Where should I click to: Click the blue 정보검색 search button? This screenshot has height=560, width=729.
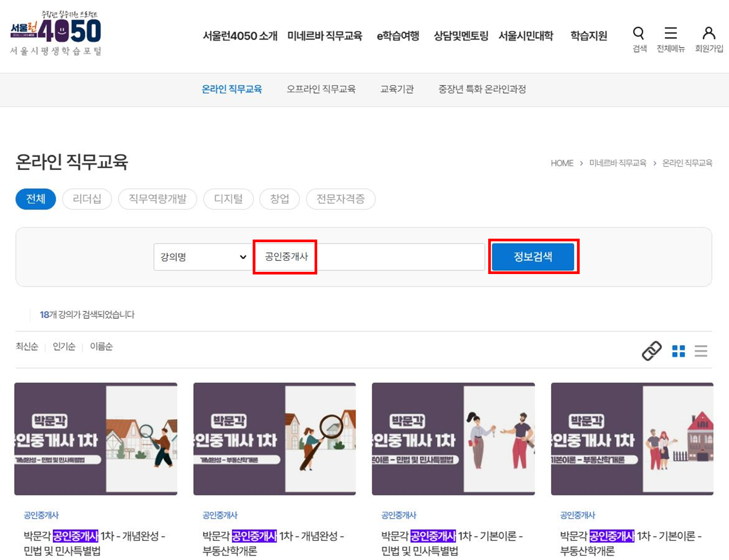[532, 256]
